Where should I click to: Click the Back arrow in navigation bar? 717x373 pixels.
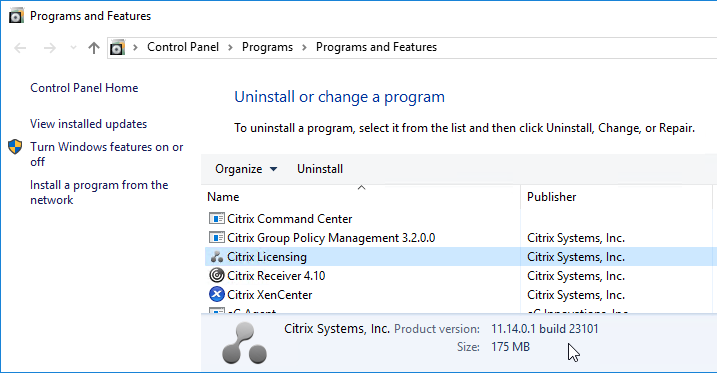pos(20,48)
